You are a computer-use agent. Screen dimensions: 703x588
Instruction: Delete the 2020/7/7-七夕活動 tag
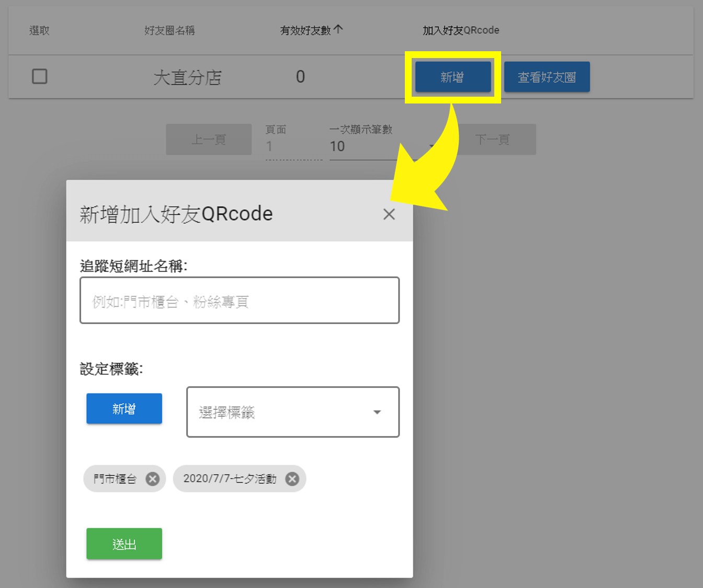(x=292, y=478)
